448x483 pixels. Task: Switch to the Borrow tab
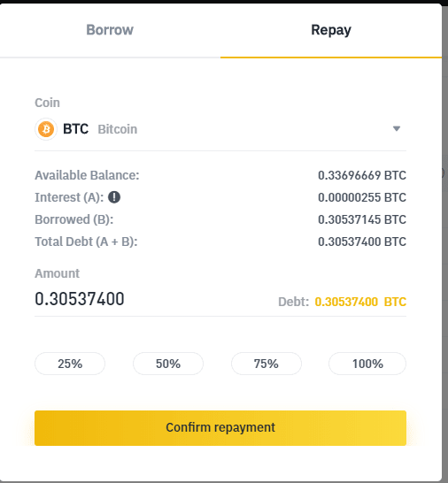tap(110, 30)
